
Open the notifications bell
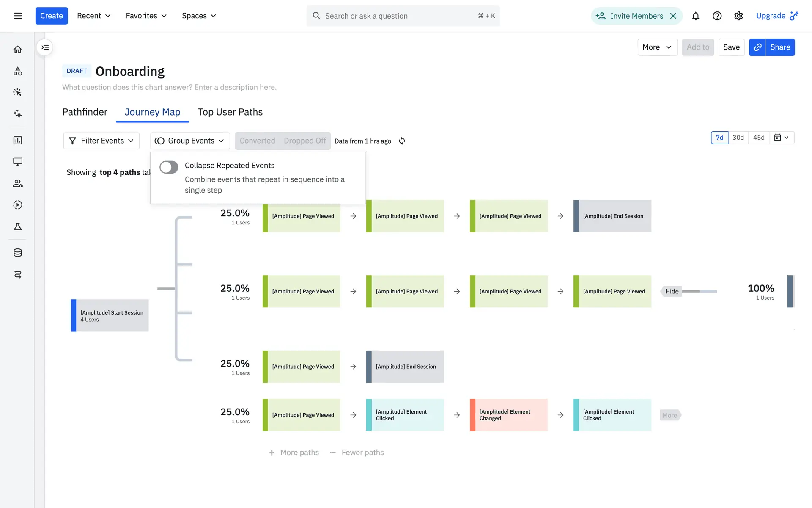pos(696,16)
